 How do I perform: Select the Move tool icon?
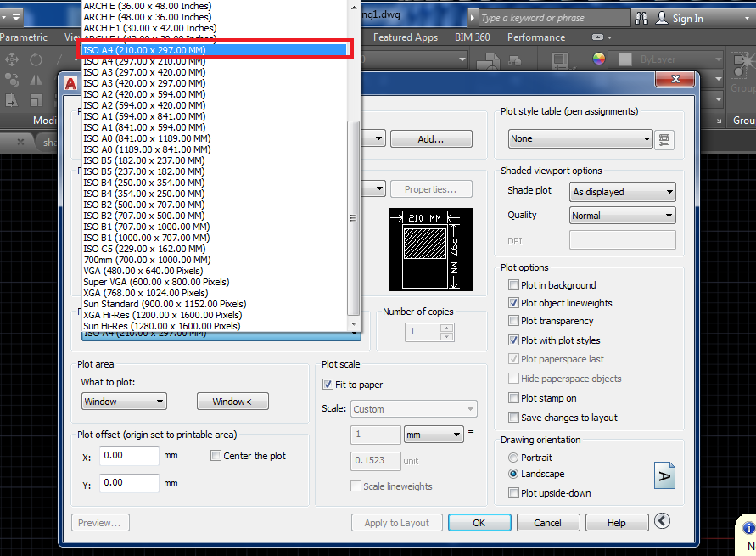coord(12,59)
